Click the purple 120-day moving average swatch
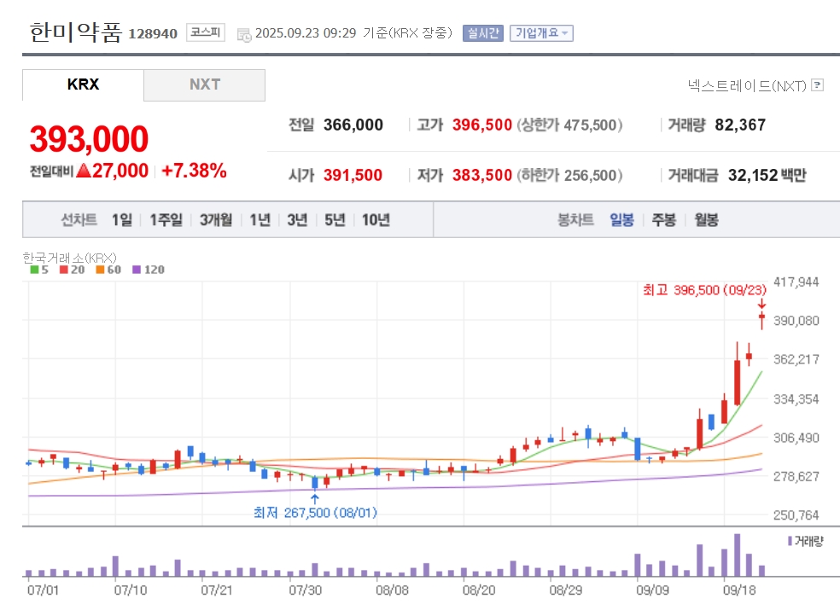840x616 pixels. coord(137,270)
